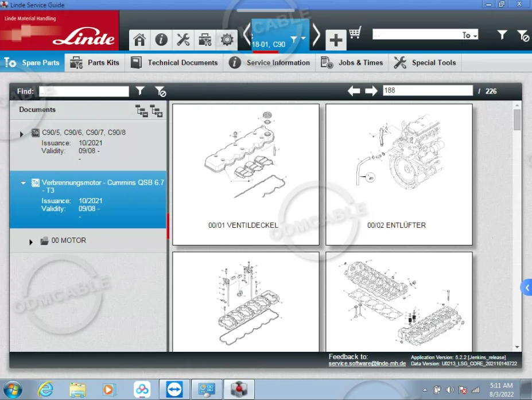Open 00/02 ENTLÜFTER thumbnail
This screenshot has width=532, height=400.
tap(399, 174)
